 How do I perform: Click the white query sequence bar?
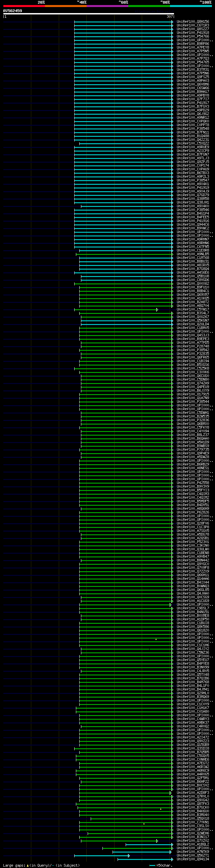click(x=88, y=14)
